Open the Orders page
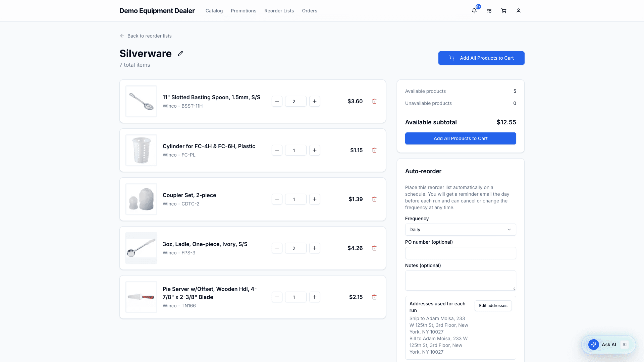 [x=310, y=11]
